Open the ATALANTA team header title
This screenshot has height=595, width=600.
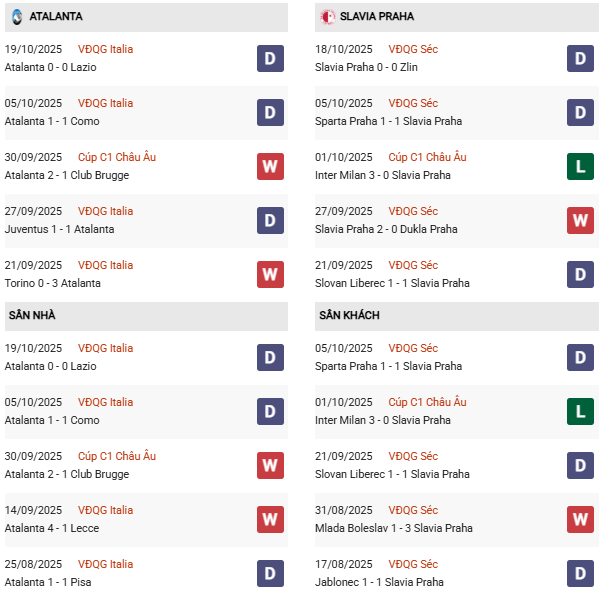coord(56,17)
